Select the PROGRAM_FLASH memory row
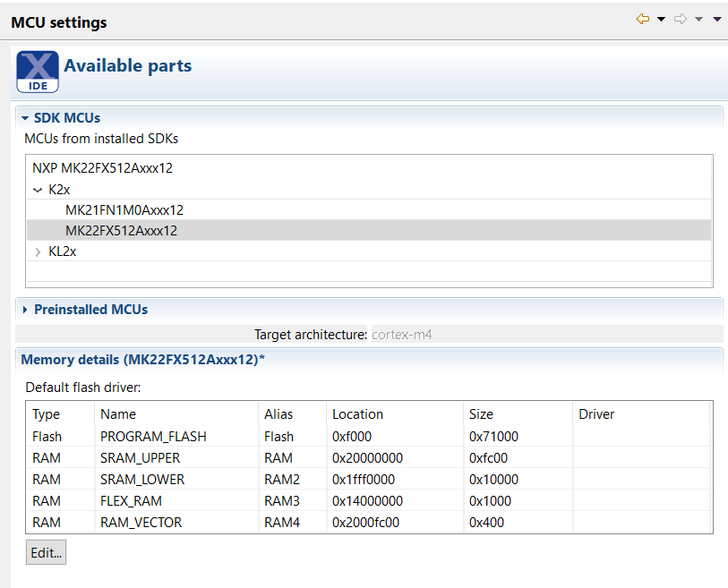Screen dimensions: 728x588 pos(153,437)
